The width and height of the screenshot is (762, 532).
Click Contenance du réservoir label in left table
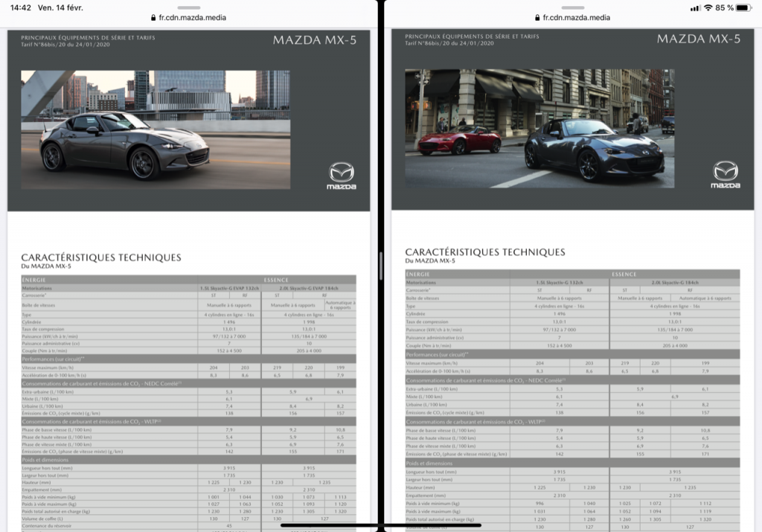click(x=46, y=526)
